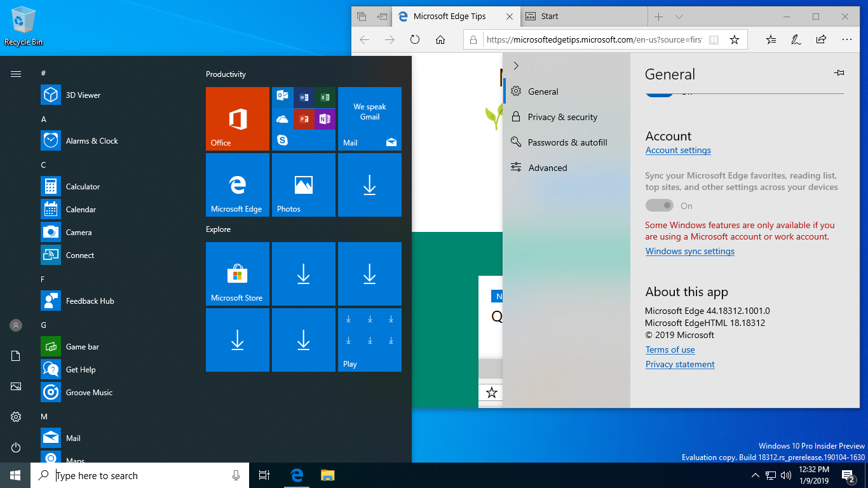The width and height of the screenshot is (868, 488).
Task: Switch to the Microsoft Edge Tips tab
Action: coord(456,17)
